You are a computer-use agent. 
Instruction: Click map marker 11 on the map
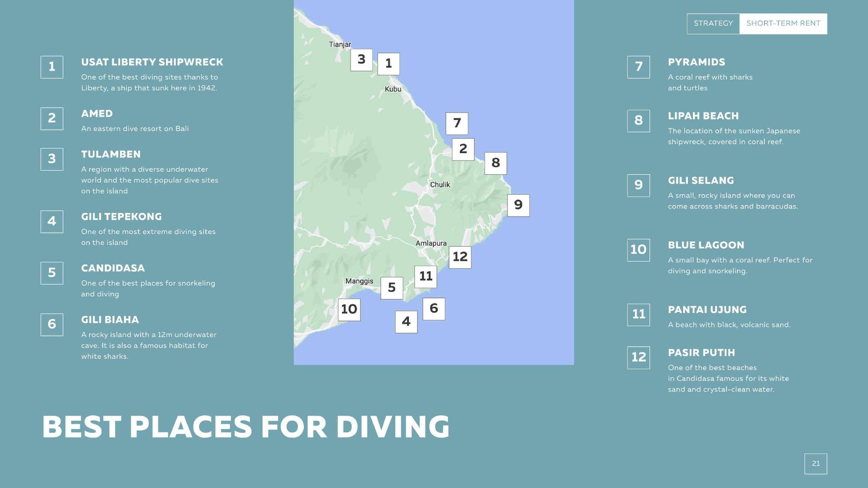coord(426,277)
